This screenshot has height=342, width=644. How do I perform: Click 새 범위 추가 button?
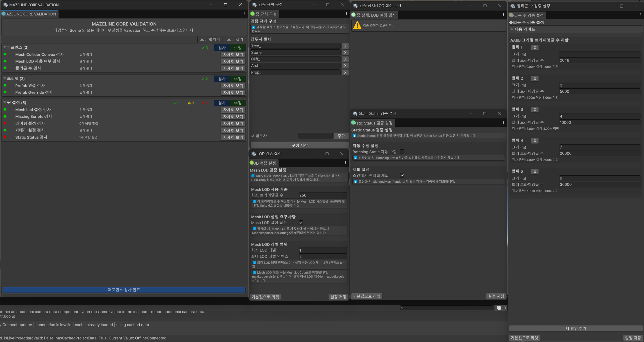[x=575, y=328]
